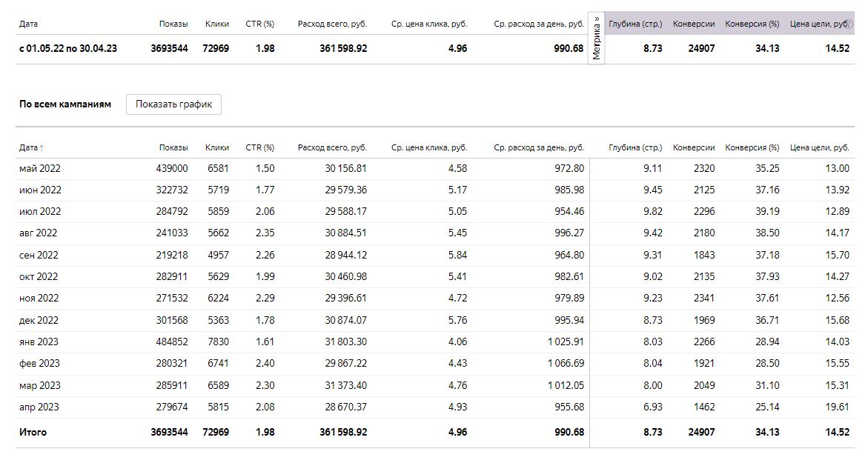Click the 'Показать график' button

click(173, 104)
